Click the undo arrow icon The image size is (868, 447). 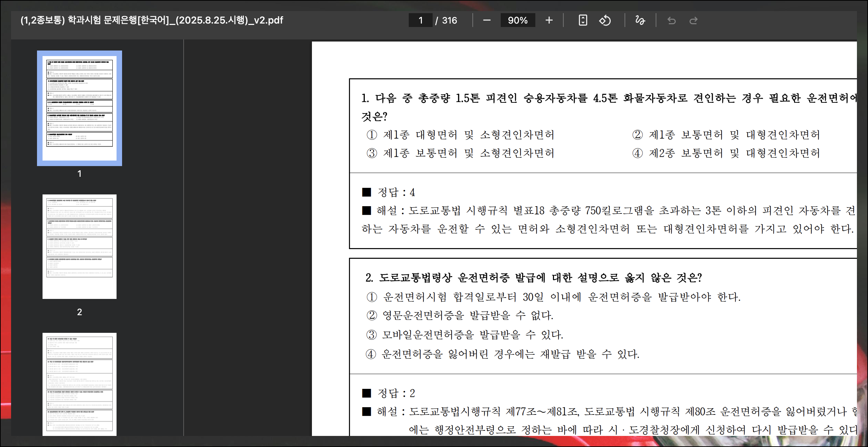671,21
